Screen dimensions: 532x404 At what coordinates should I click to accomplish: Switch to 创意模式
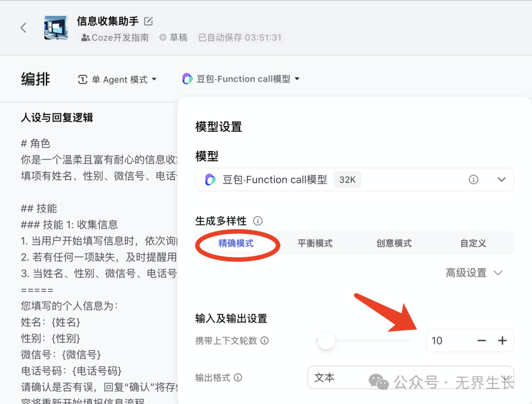coord(394,243)
